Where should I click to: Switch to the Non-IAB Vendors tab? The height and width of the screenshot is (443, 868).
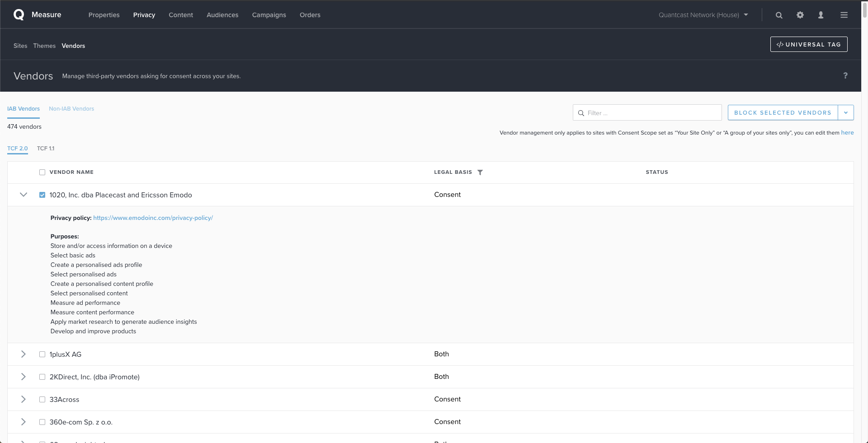pos(71,109)
